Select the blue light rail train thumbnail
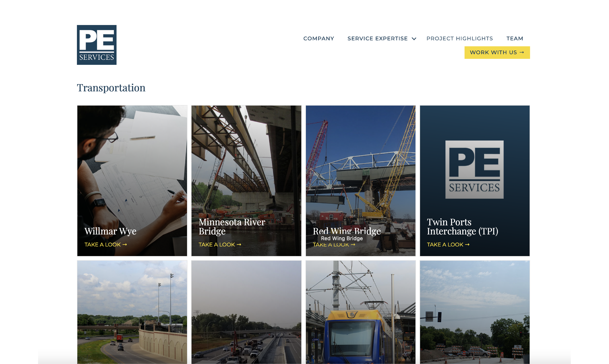609x364 pixels. 360,312
